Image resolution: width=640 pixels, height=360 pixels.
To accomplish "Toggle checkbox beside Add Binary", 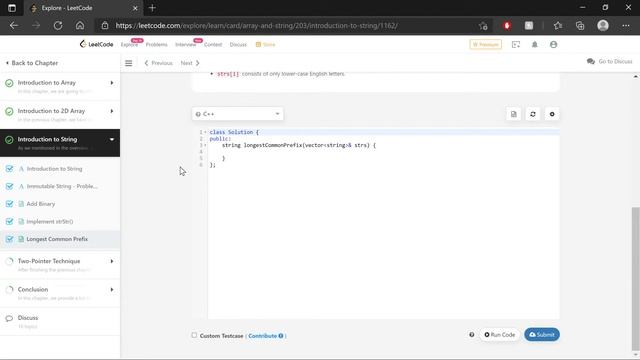I will point(9,204).
